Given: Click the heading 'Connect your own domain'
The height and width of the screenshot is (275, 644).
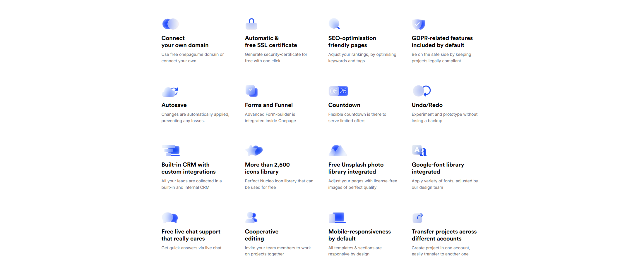Looking at the screenshot, I should click(185, 41).
